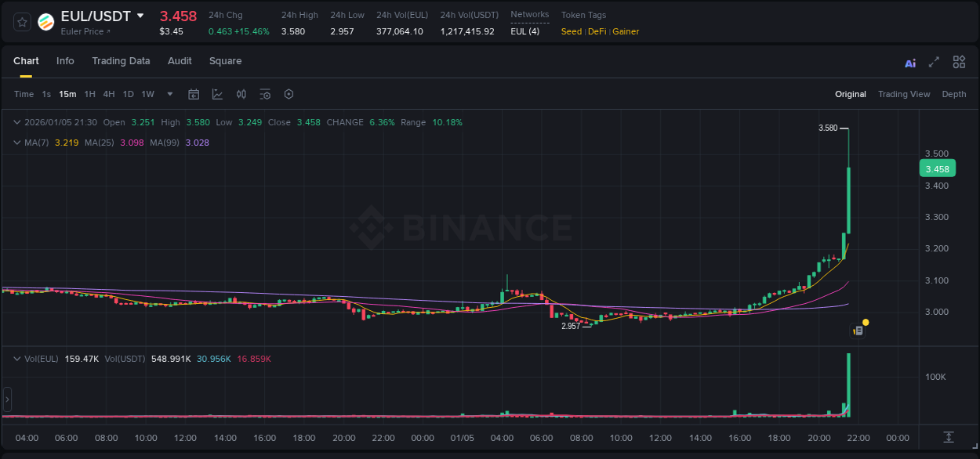980x459 pixels.
Task: Click the calendar date-jump icon
Action: (194, 94)
